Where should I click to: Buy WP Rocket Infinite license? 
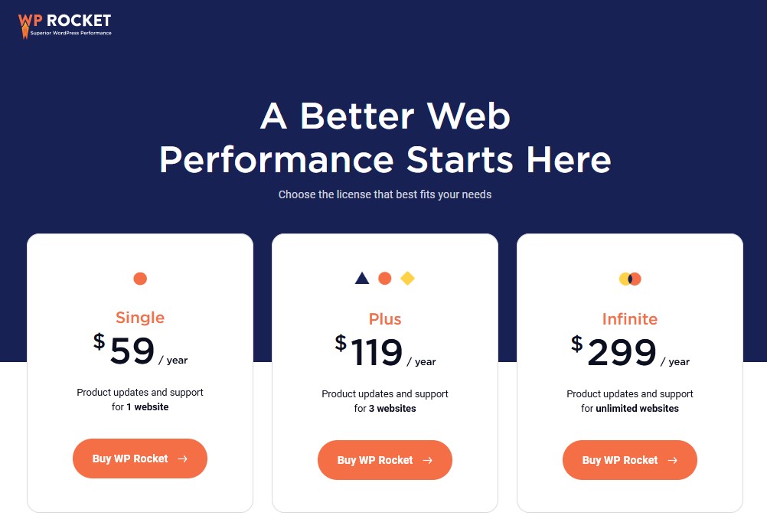point(629,459)
